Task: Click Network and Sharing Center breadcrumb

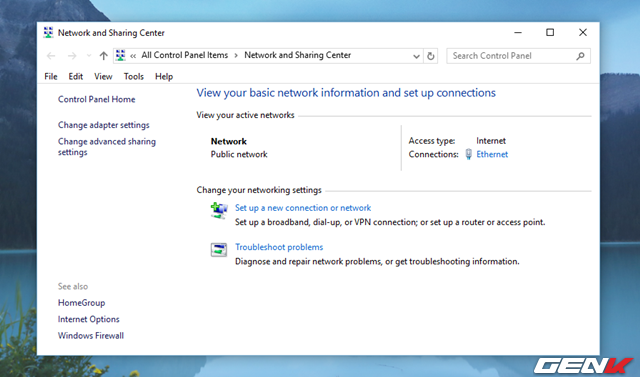Action: pyautogui.click(x=298, y=55)
